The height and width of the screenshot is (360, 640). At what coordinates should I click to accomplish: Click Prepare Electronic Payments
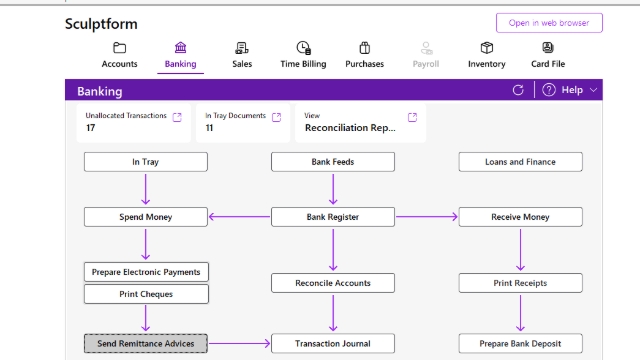pyautogui.click(x=146, y=272)
